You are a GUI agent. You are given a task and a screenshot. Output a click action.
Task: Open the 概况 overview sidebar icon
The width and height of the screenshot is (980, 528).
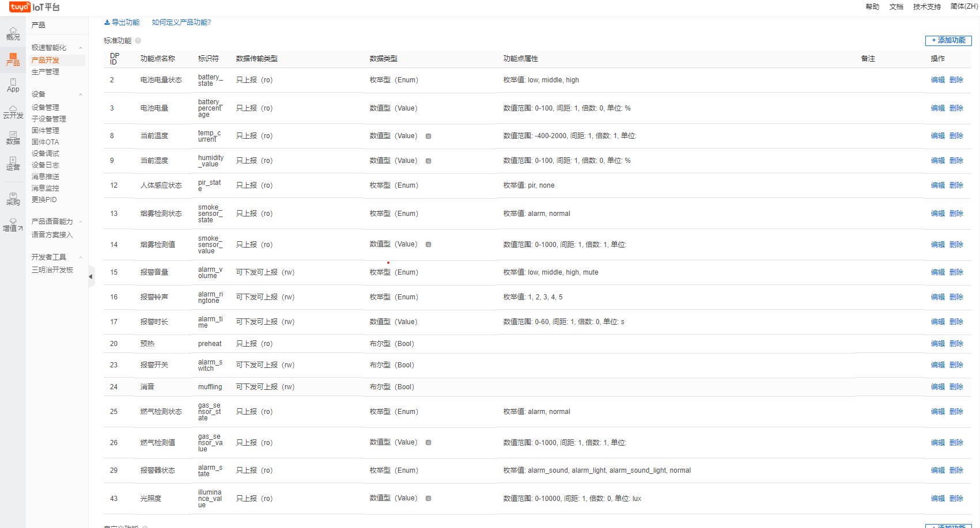13,33
